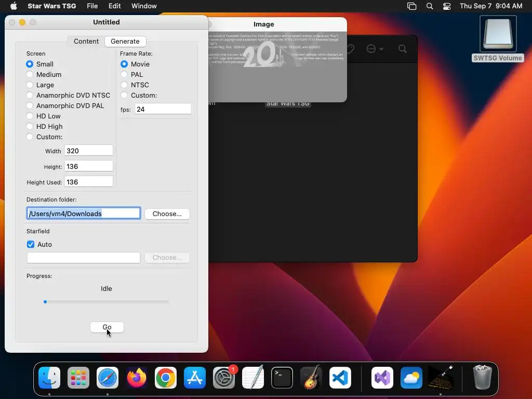Viewport: 532px width, 399px height.
Task: Choose Anamorphic DVD PAL screen option
Action: point(30,105)
